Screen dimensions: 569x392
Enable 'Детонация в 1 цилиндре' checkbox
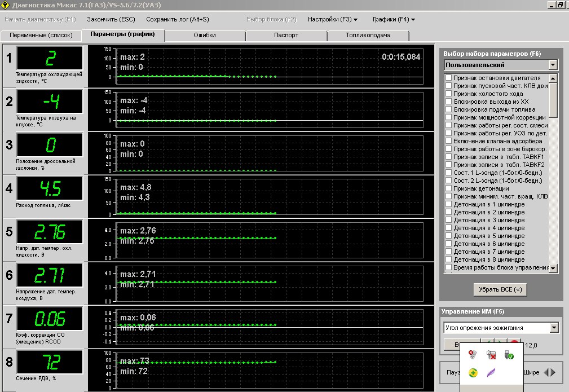point(448,204)
